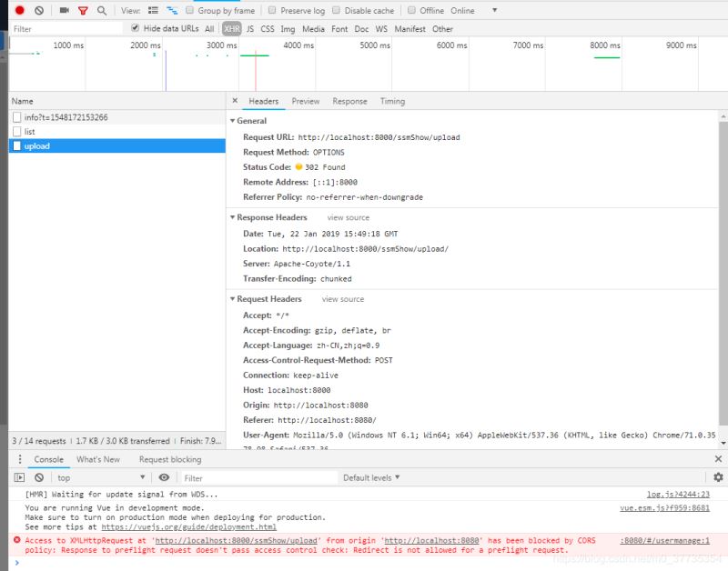Open the Online throttling dropdown

(x=473, y=9)
